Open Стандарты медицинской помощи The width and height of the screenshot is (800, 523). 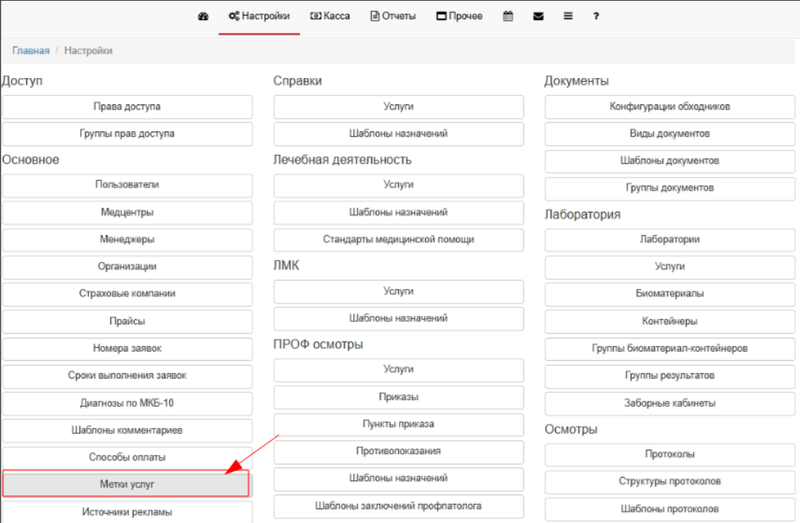coord(399,240)
